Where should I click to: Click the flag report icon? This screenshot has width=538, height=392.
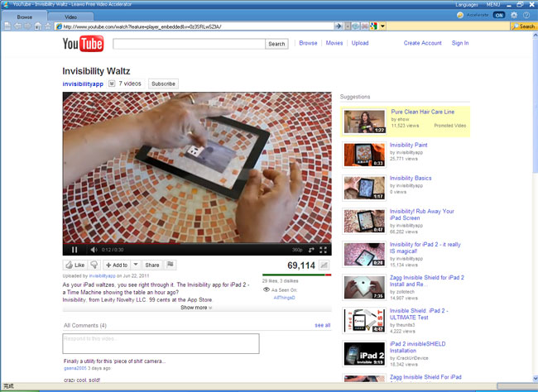tap(171, 265)
